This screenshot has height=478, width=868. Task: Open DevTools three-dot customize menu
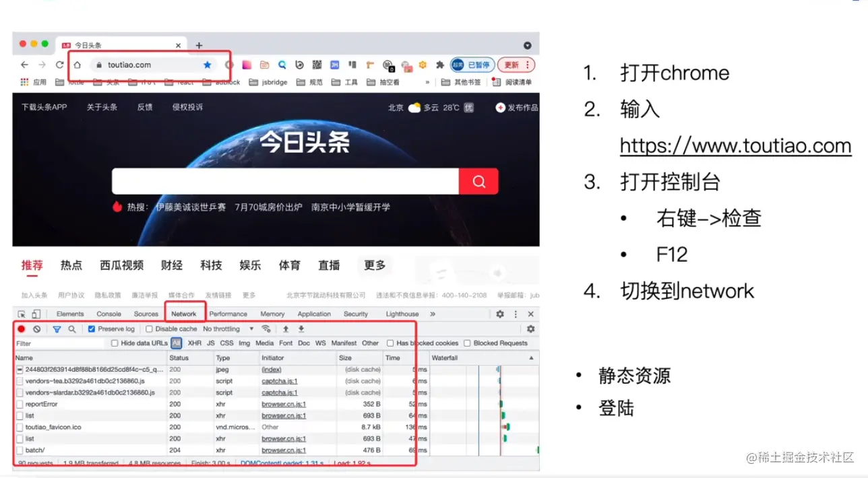point(516,314)
